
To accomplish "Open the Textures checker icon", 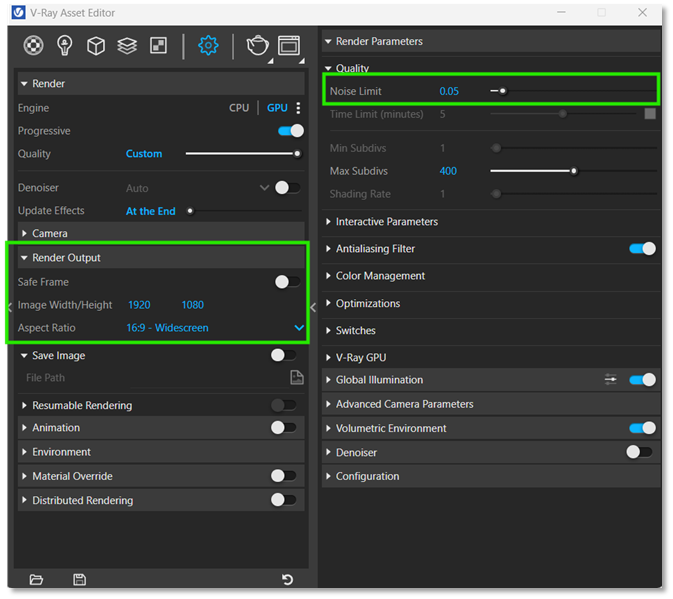I will [158, 45].
